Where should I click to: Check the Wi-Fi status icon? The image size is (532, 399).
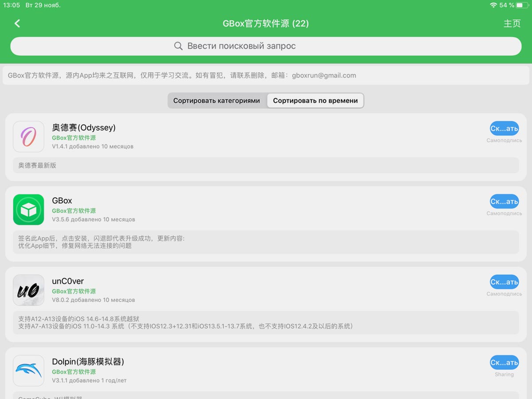493,5
